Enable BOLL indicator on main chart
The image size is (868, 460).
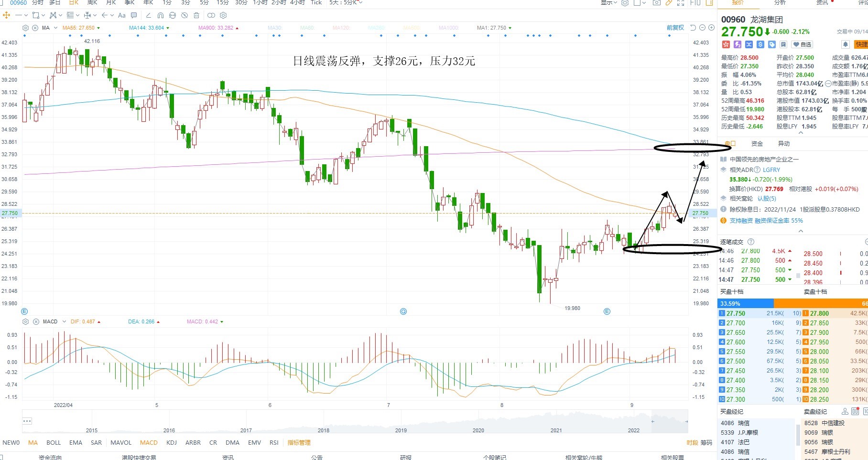pyautogui.click(x=54, y=443)
